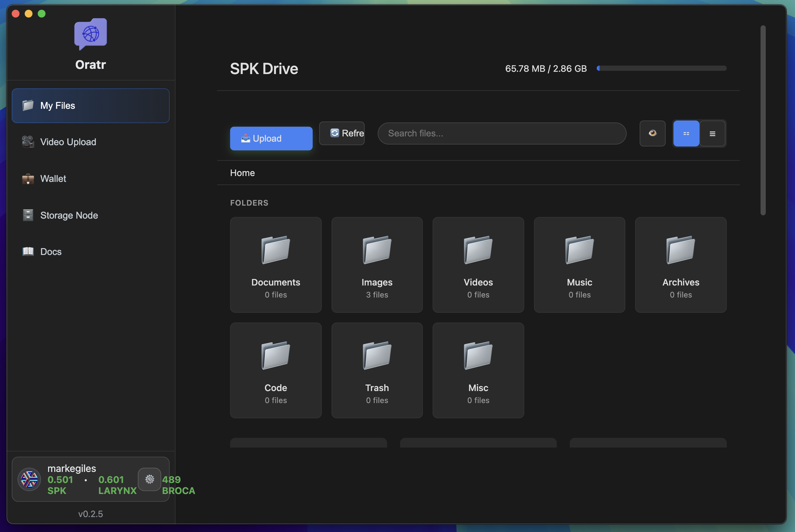Image resolution: width=795 pixels, height=532 pixels.
Task: Click the Oratr globe logo icon
Action: pos(91,34)
